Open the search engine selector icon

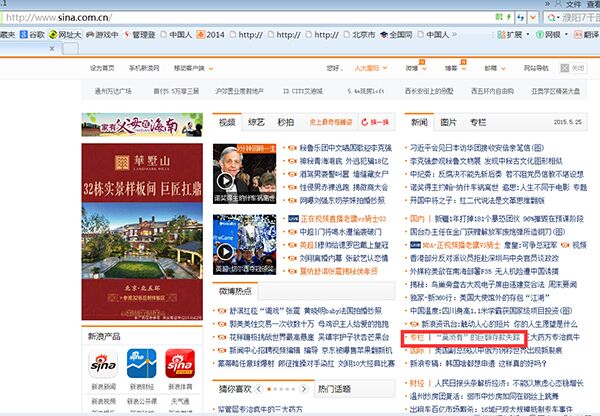click(x=552, y=18)
